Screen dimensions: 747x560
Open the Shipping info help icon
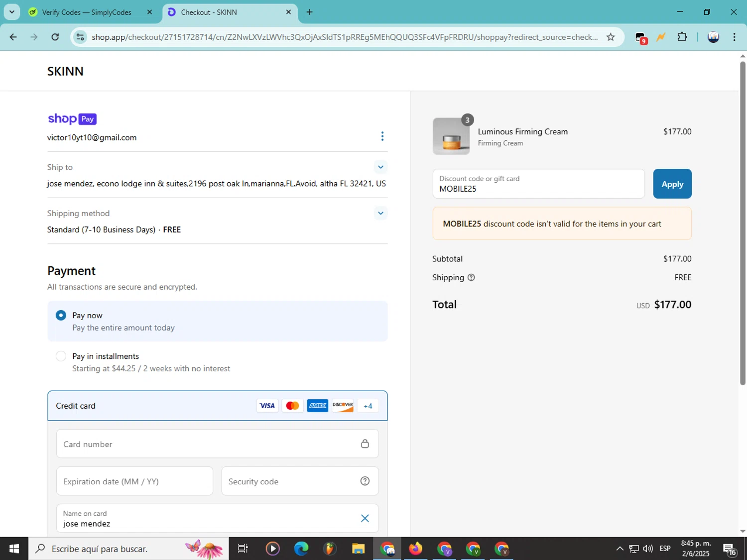click(x=471, y=278)
